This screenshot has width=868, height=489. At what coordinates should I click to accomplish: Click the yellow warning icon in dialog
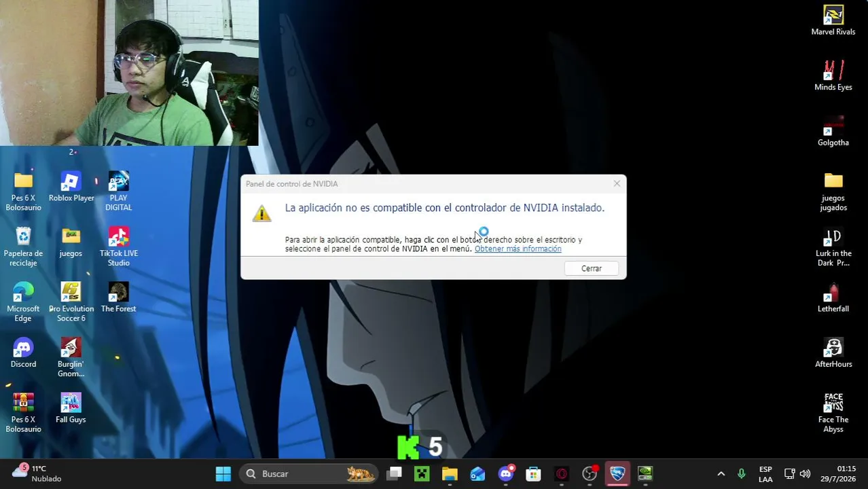[x=261, y=213]
